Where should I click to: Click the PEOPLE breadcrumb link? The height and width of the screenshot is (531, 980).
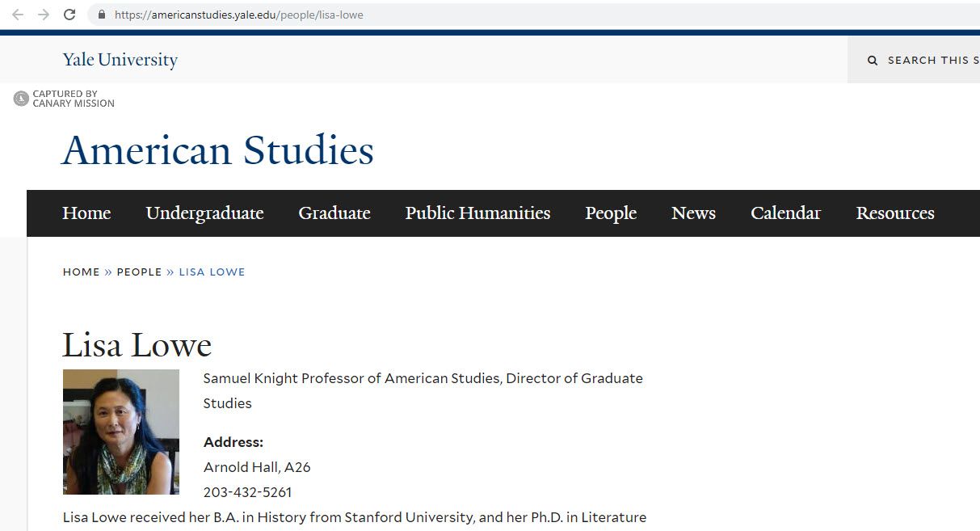point(139,272)
